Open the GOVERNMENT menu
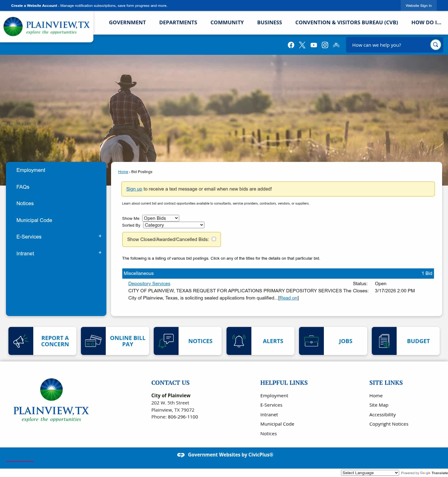The height and width of the screenshot is (477, 448). click(x=127, y=22)
